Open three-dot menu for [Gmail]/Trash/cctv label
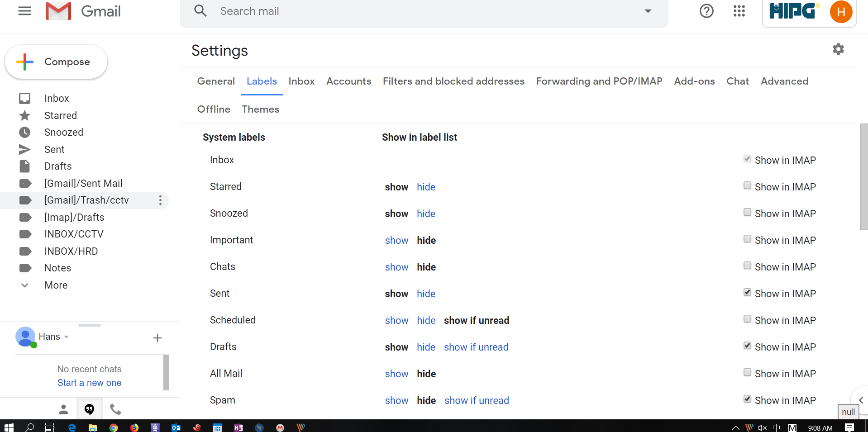The width and height of the screenshot is (868, 432). [160, 200]
